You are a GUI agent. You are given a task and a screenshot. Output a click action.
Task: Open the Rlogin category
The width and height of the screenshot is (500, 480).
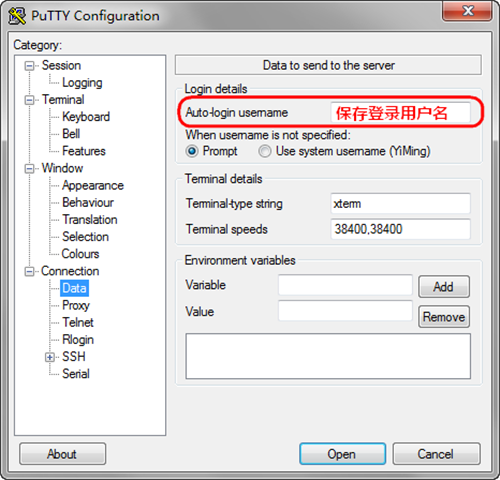(x=78, y=340)
